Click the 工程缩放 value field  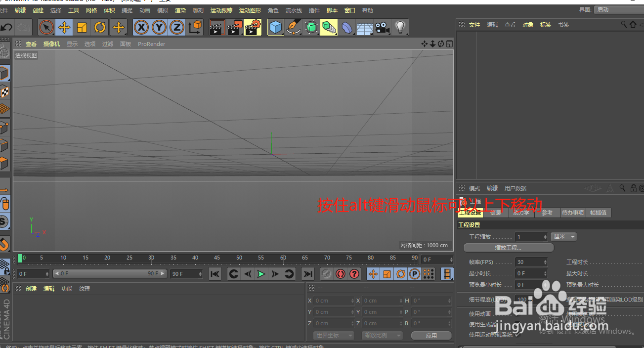click(531, 237)
